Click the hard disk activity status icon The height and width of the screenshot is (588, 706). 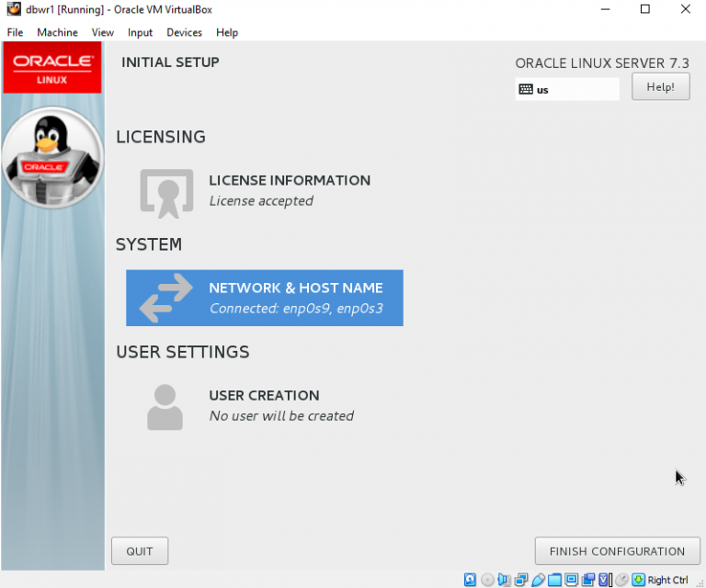click(x=470, y=580)
